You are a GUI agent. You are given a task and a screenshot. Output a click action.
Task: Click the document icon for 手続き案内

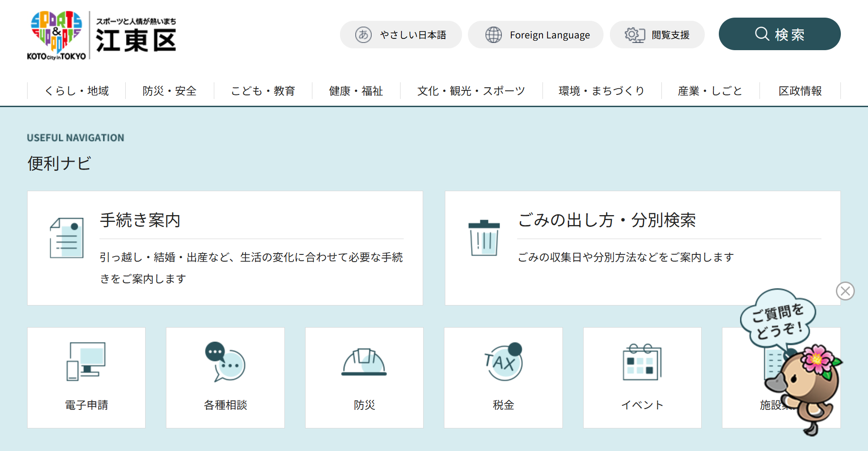[66, 238]
